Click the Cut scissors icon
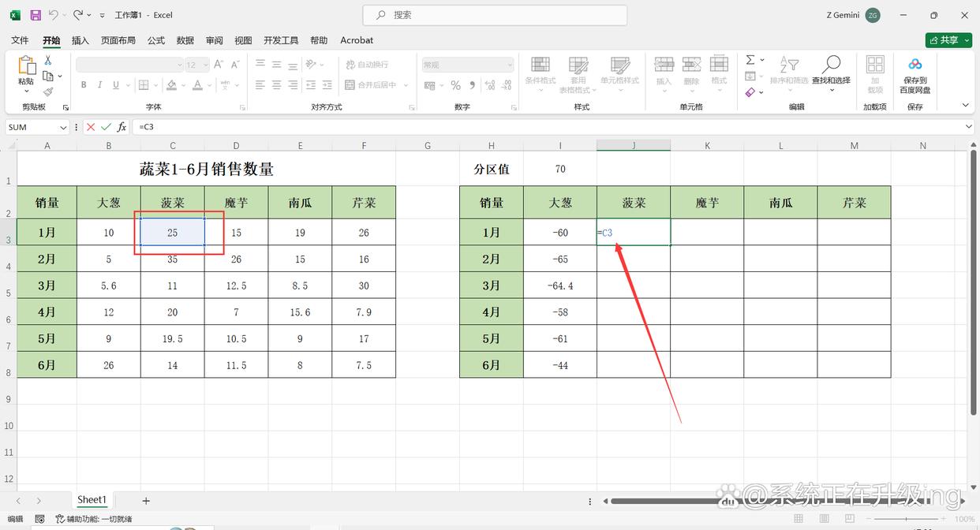Screen dimensions: 980x530 (48, 61)
